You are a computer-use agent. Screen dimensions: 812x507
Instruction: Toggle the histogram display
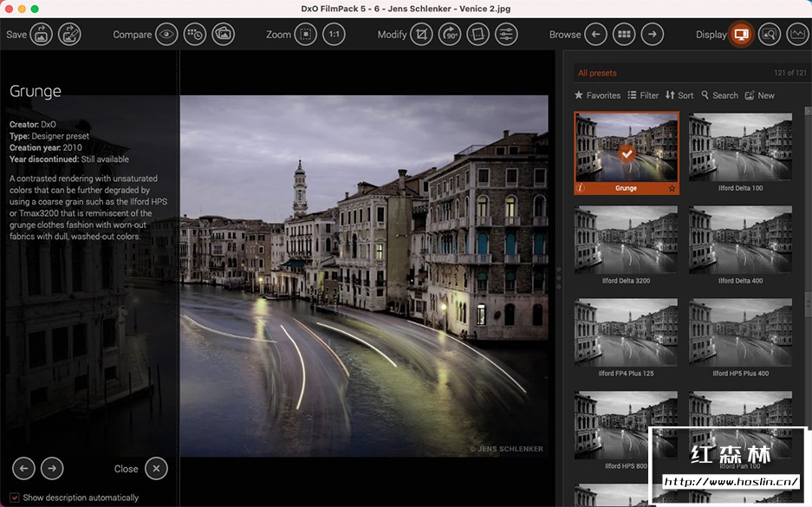797,35
